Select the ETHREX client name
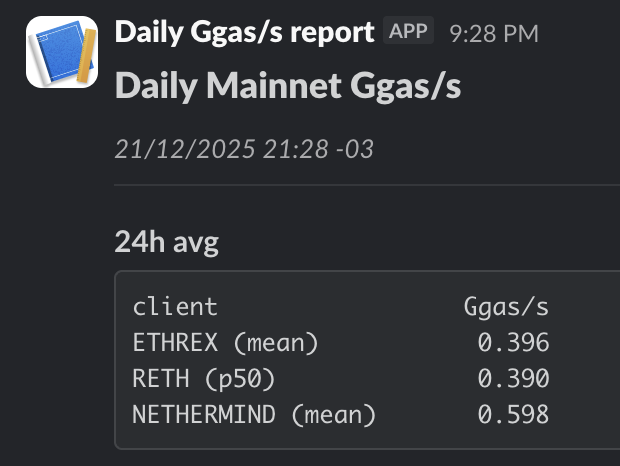Viewport: 620px width, 466px height. (x=175, y=343)
